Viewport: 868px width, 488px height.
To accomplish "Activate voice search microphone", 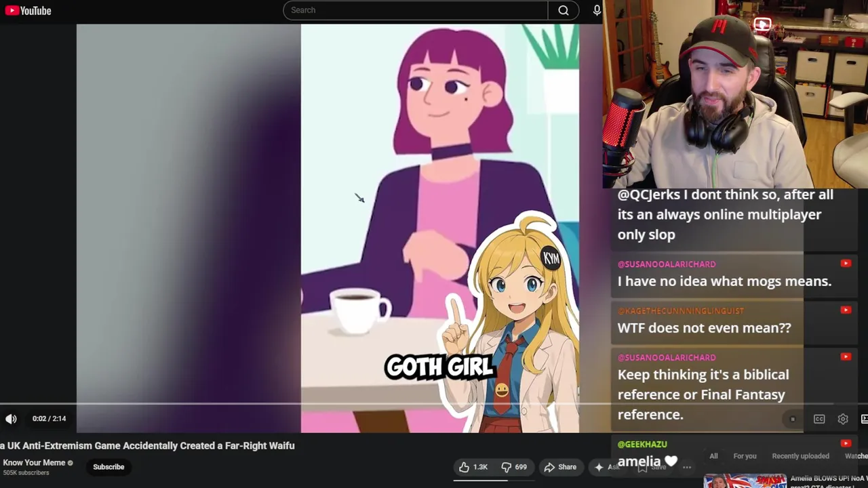I will (x=597, y=10).
